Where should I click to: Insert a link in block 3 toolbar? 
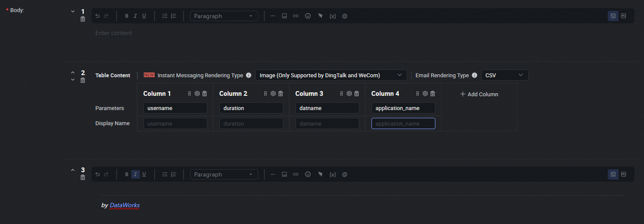coord(296,174)
